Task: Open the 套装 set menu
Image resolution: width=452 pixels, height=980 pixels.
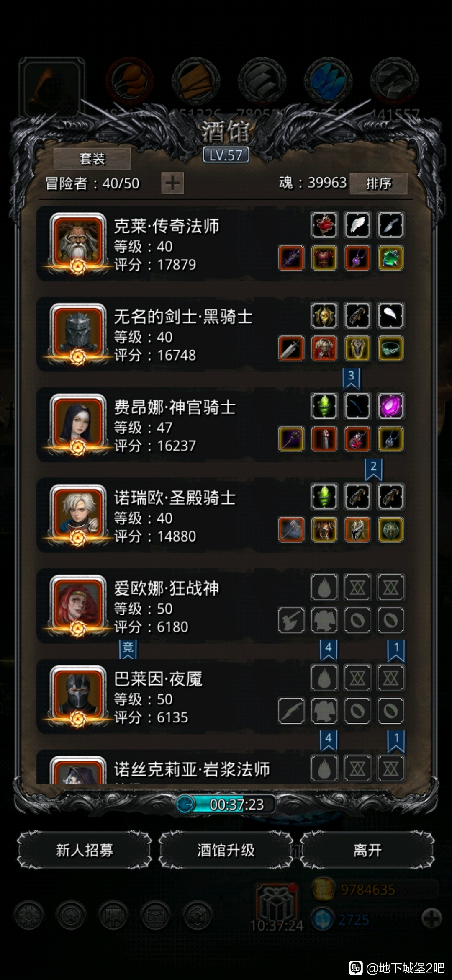Action: click(92, 159)
